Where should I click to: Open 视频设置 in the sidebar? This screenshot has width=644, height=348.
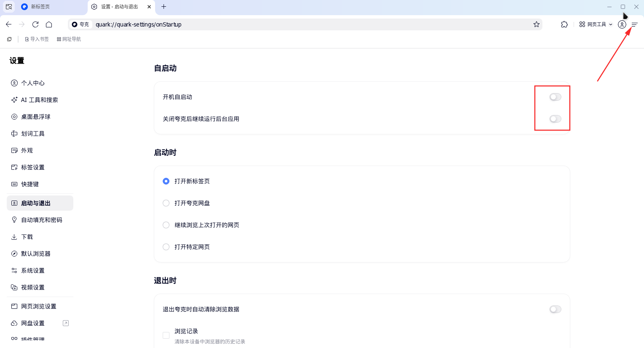pos(40,287)
